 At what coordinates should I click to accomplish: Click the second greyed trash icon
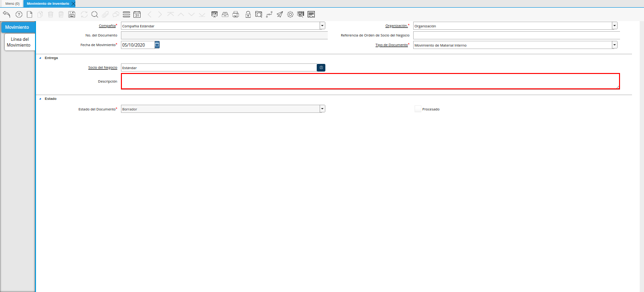61,14
